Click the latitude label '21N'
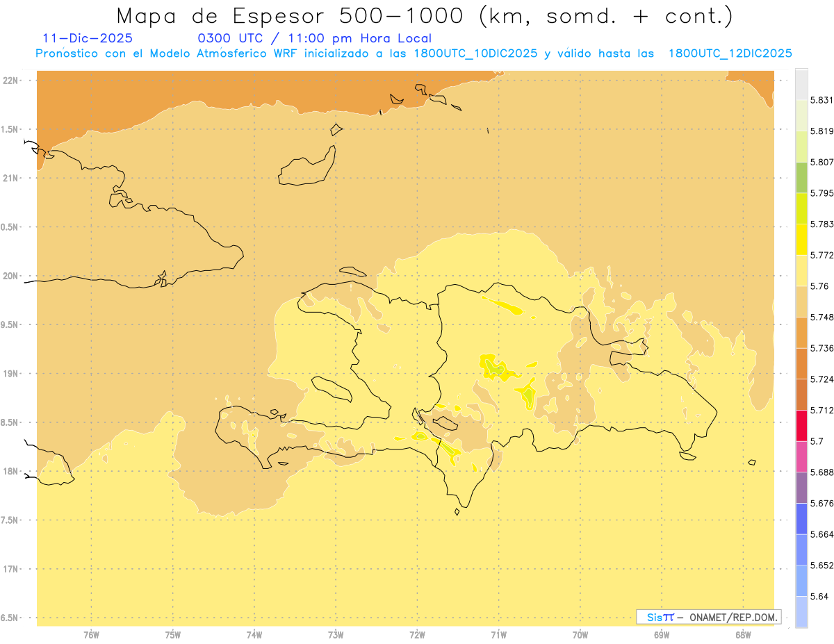Image resolution: width=834 pixels, height=644 pixels. click(x=10, y=178)
